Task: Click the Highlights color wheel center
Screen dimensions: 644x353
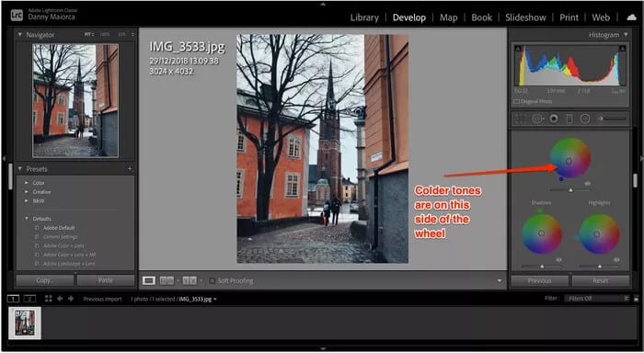Action: pos(597,234)
